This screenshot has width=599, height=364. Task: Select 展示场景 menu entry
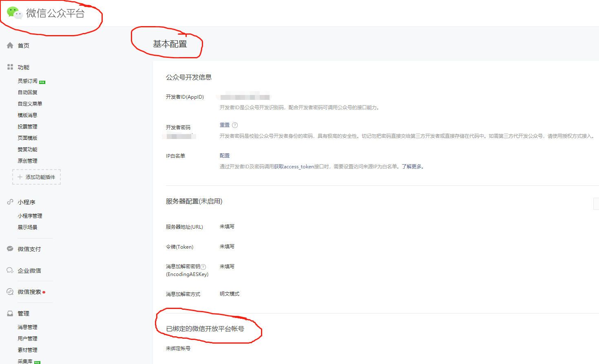[28, 227]
